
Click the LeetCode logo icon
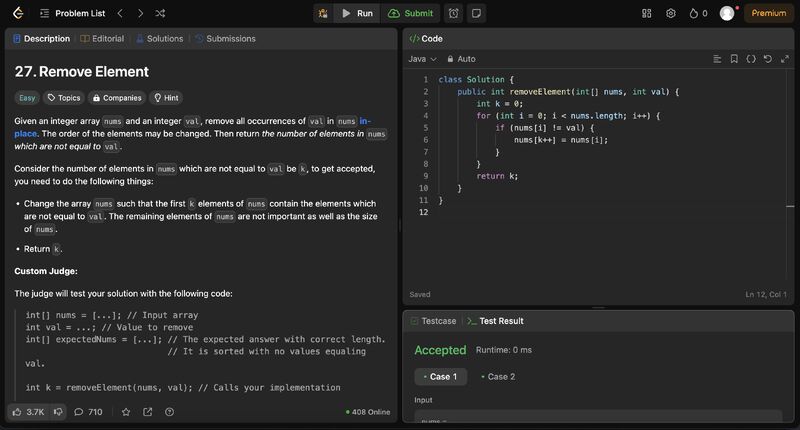click(x=18, y=13)
